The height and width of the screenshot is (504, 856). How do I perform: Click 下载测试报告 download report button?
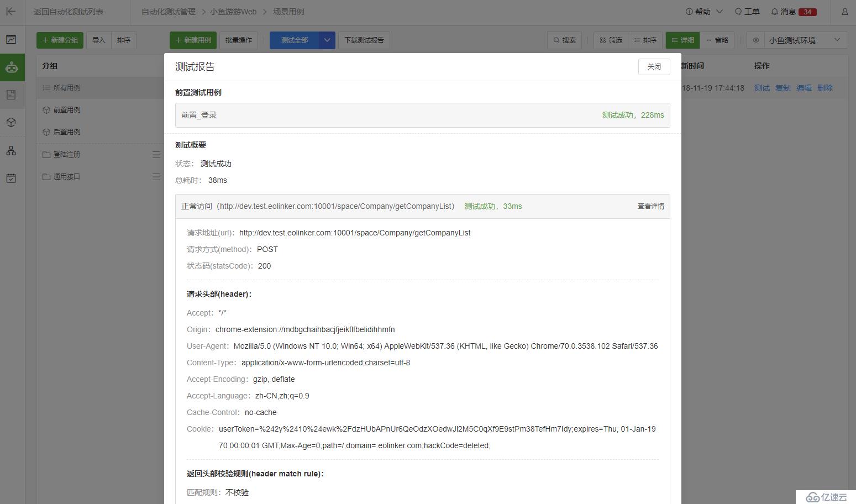(364, 40)
